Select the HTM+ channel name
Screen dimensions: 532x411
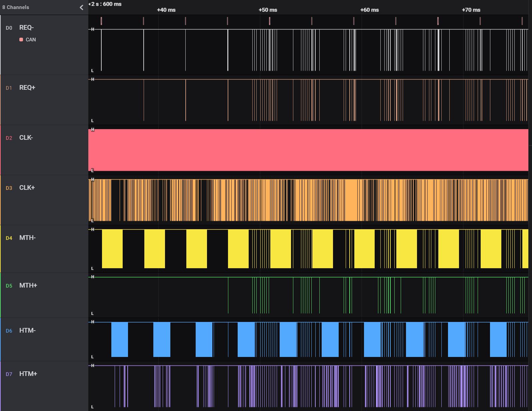point(28,374)
